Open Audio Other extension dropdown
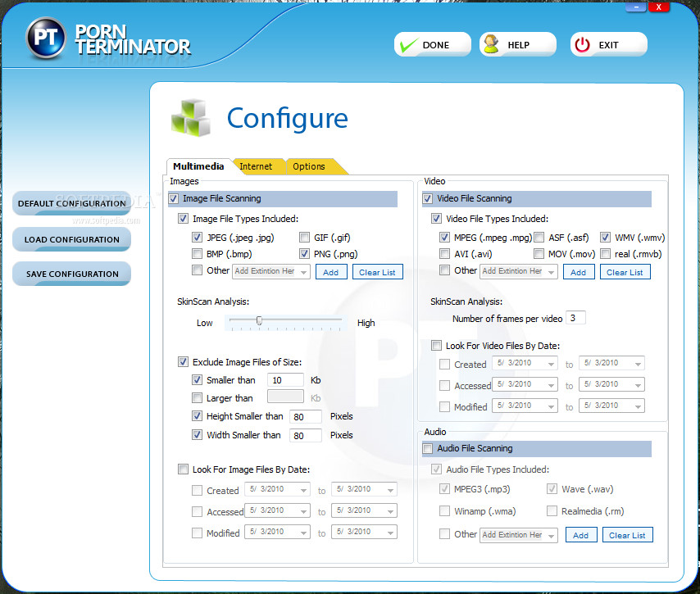 [x=552, y=536]
